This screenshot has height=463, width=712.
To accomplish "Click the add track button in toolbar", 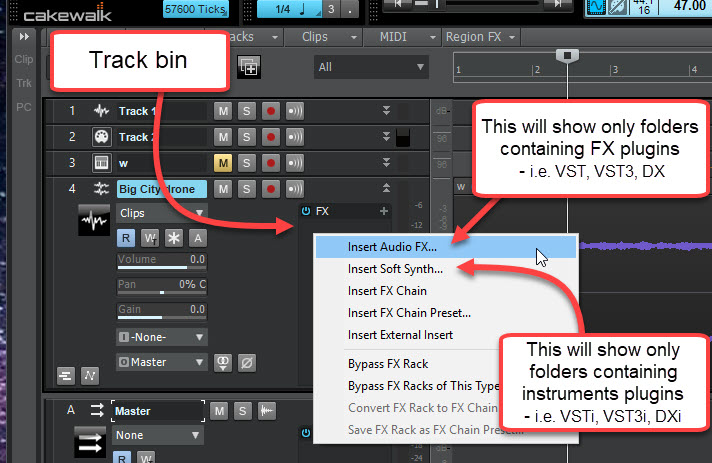I will [249, 67].
